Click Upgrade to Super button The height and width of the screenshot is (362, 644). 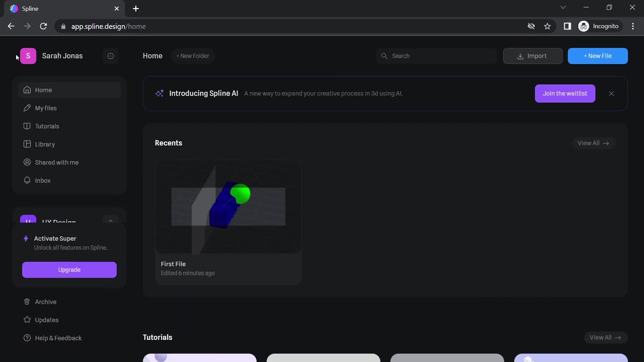[69, 269]
